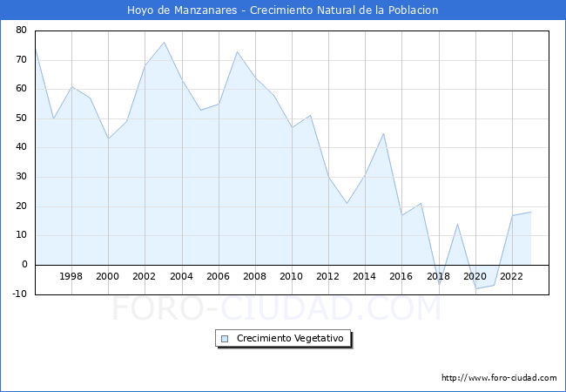Click the y-axis label 50
This screenshot has width=566, height=392.
(x=21, y=118)
